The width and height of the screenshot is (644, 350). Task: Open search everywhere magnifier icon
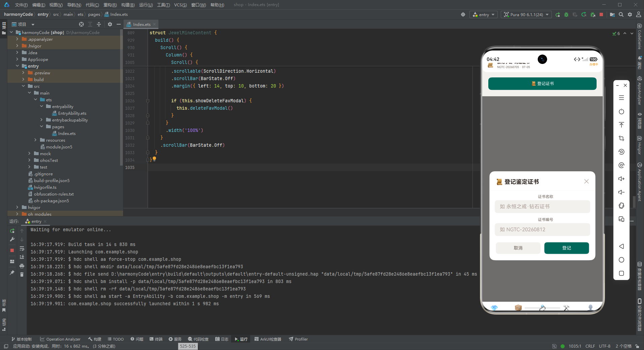click(621, 14)
